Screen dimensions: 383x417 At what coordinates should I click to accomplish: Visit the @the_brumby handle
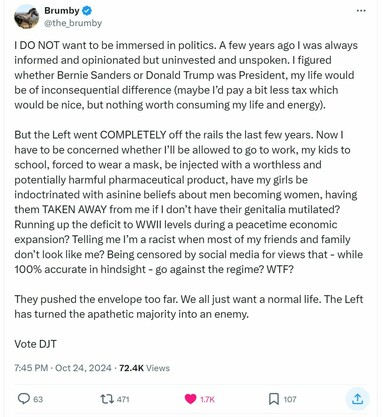pos(73,23)
